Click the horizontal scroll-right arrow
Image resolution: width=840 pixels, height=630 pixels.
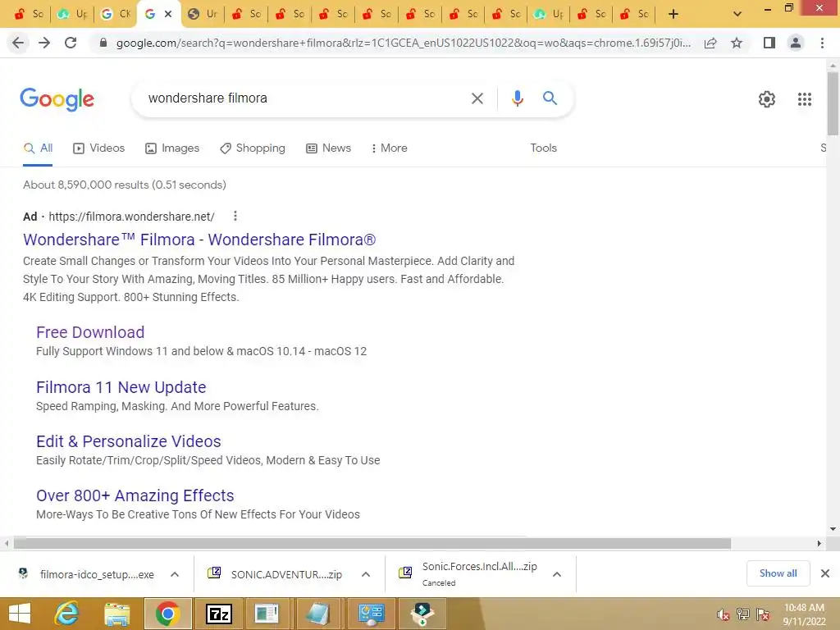click(819, 543)
